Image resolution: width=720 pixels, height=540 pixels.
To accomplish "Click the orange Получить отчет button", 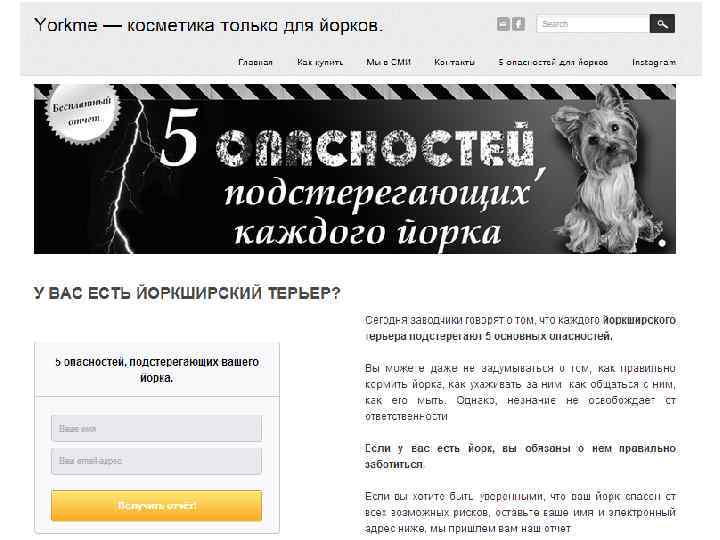I will 157,506.
